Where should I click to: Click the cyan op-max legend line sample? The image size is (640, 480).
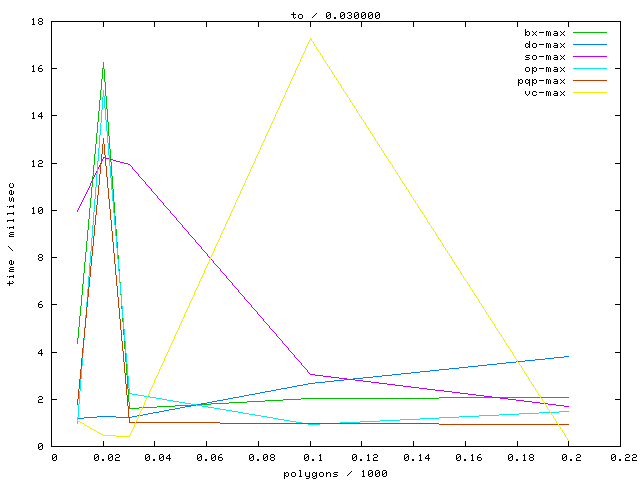pos(590,69)
